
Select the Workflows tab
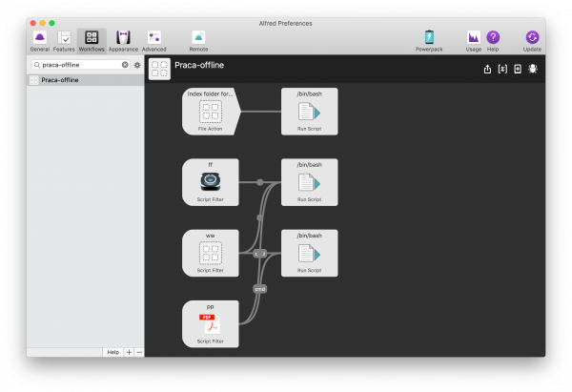tap(92, 41)
